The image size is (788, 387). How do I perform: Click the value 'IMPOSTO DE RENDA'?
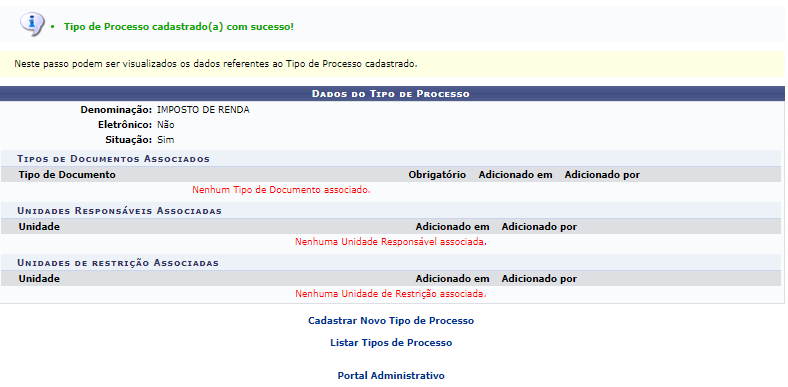click(x=203, y=110)
